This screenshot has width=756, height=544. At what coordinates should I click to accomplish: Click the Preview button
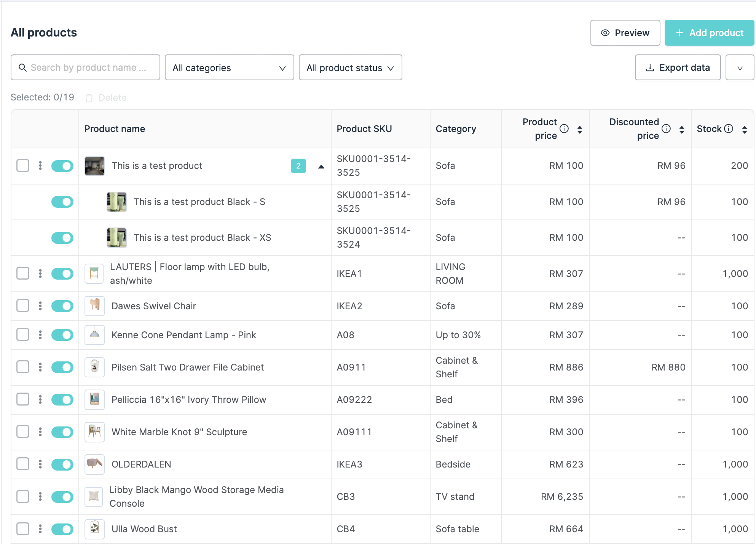(x=625, y=33)
